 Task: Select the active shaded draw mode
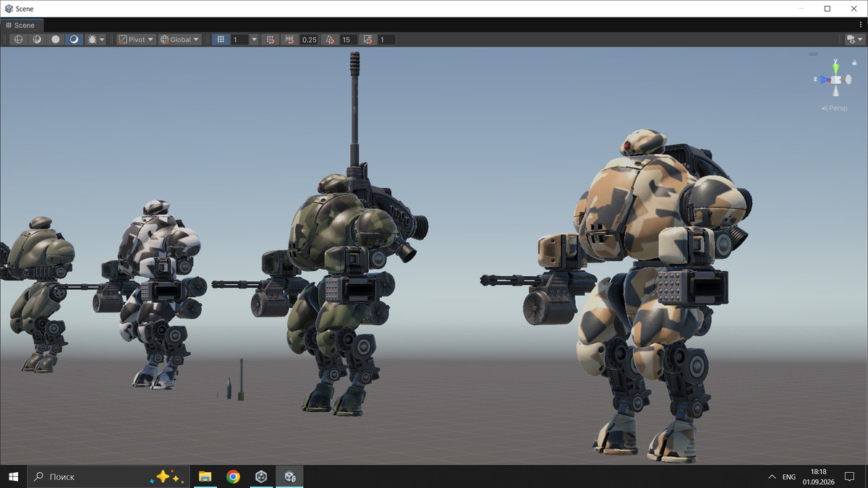(74, 40)
